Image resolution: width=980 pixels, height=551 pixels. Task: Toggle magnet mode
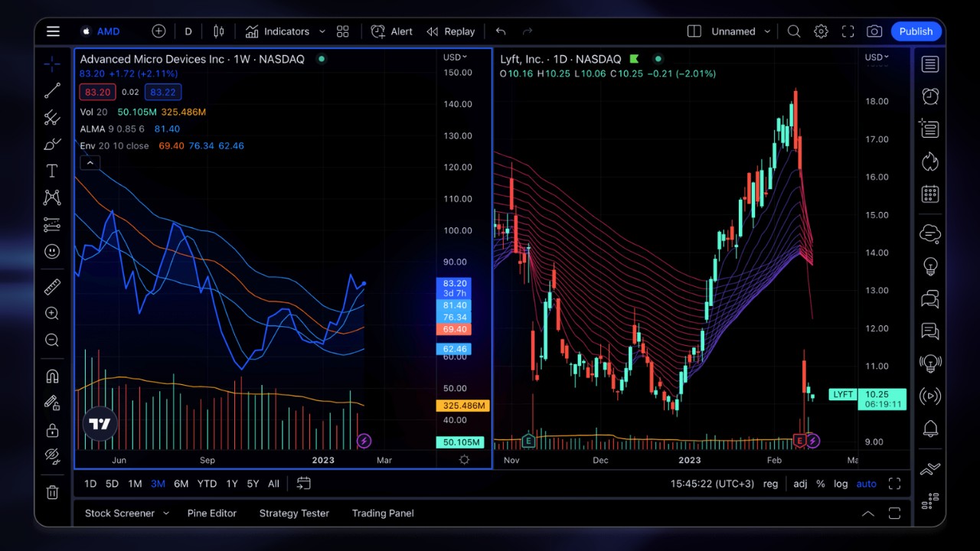point(52,376)
